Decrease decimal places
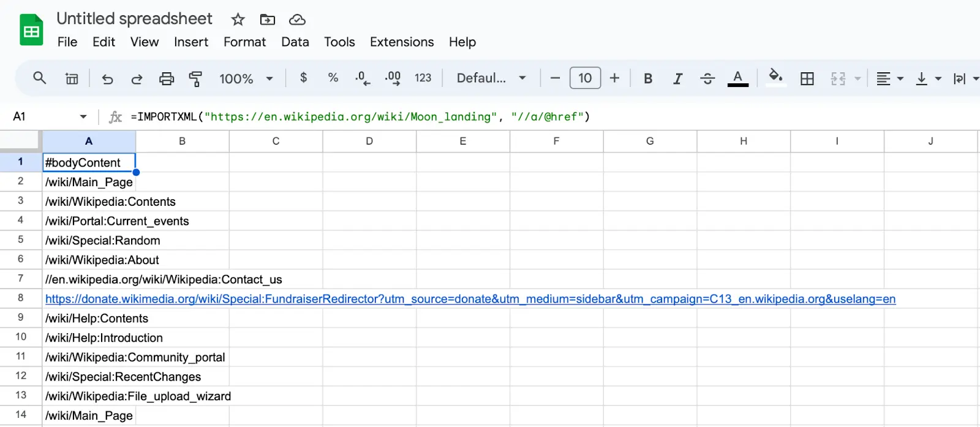The image size is (980, 427). (x=363, y=78)
